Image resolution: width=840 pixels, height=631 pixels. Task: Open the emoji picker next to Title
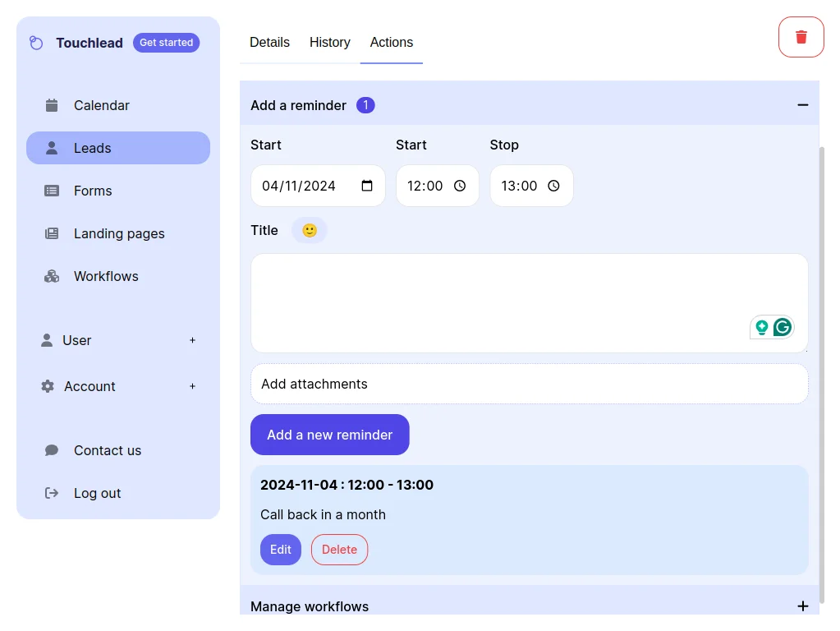310,230
